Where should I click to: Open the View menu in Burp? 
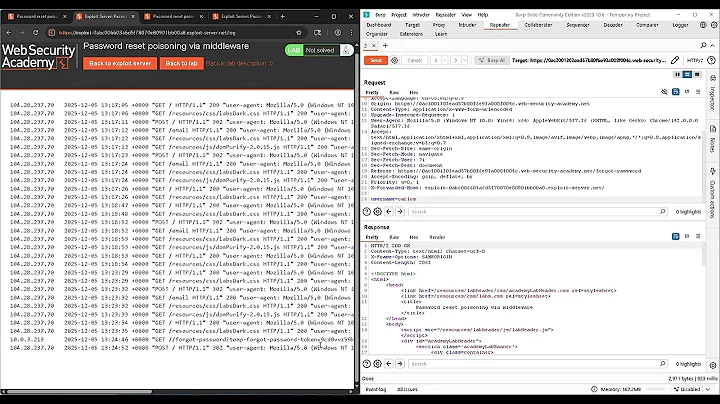point(466,15)
